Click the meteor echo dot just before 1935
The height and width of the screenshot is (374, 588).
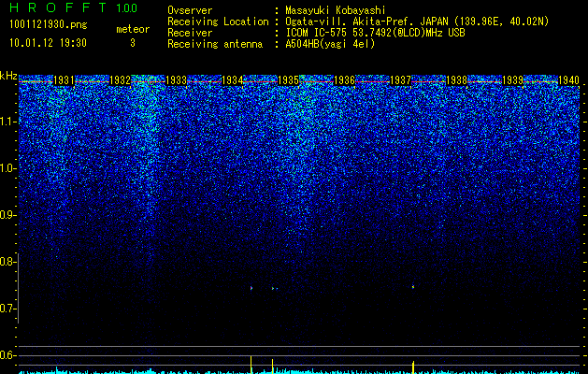[x=273, y=288]
